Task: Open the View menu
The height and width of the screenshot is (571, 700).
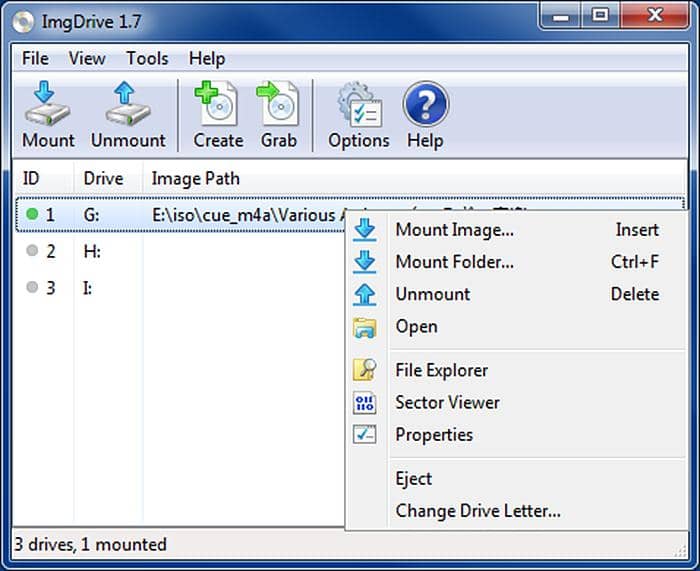Action: point(87,58)
